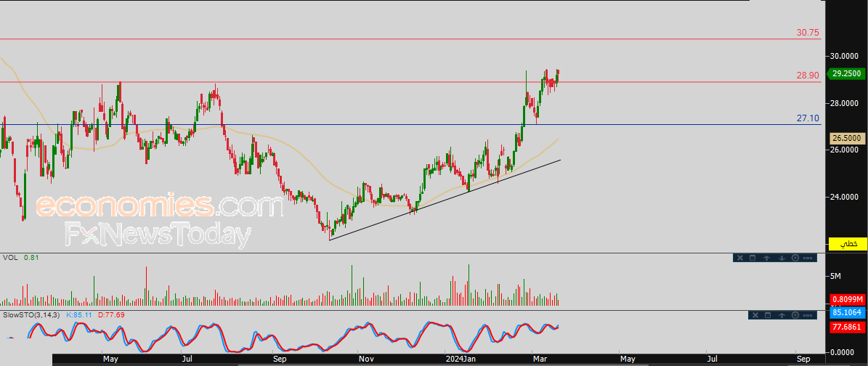Click the Nov date label
The height and width of the screenshot is (366, 868).
(x=366, y=359)
